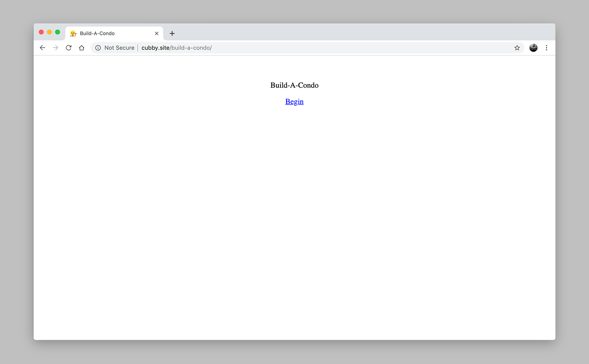Click the Not Secure label
The height and width of the screenshot is (364, 589).
tap(119, 48)
